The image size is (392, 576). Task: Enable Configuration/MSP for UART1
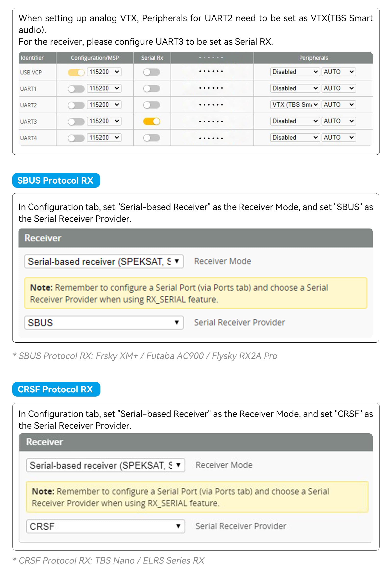pyautogui.click(x=76, y=88)
